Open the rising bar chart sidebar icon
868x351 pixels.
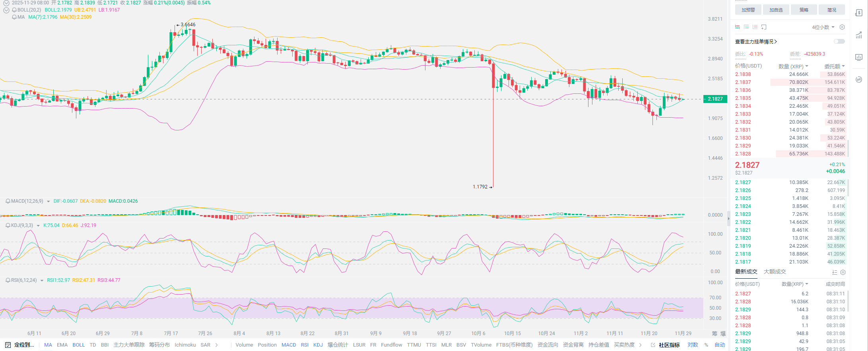859,35
